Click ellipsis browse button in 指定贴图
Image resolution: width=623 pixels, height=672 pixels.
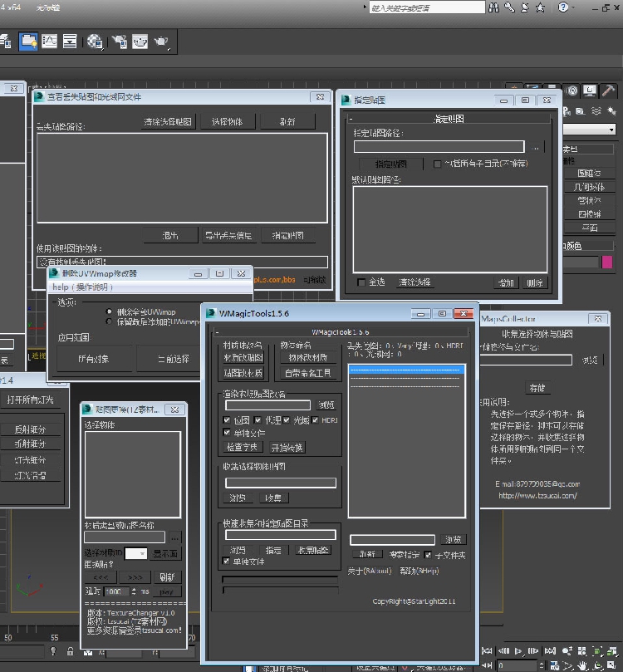535,147
